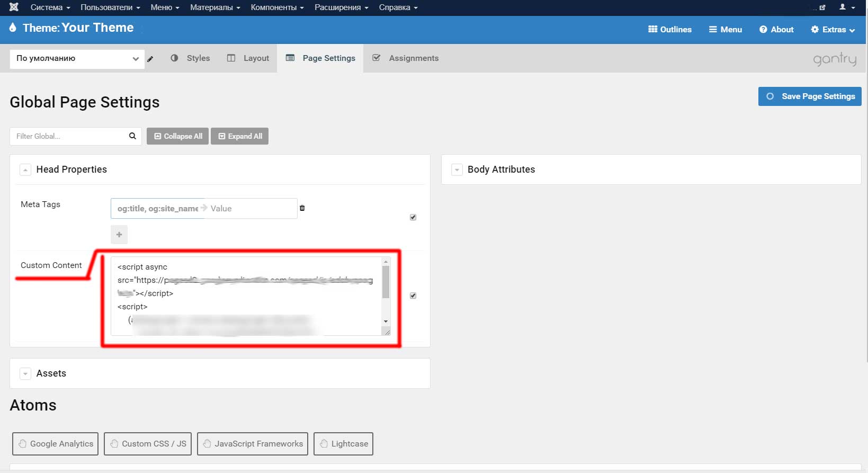Click the Meta Tags name field
This screenshot has width=868, height=473.
[x=157, y=209]
